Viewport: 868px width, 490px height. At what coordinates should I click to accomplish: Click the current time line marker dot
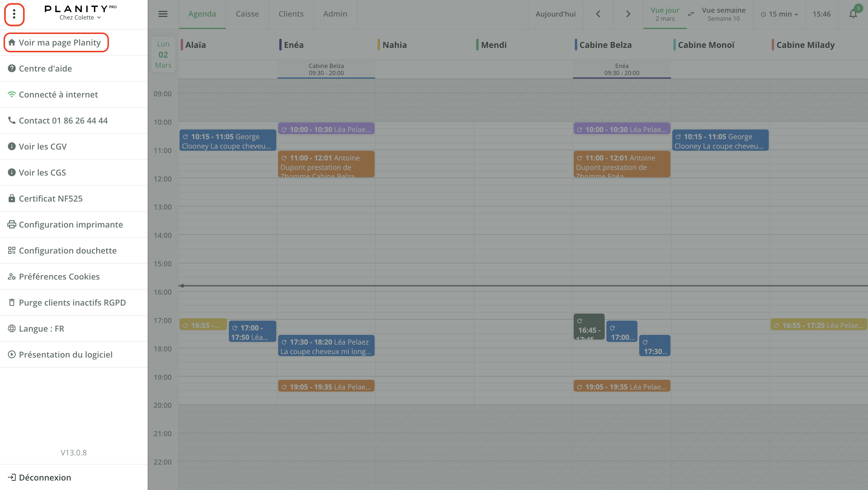(182, 286)
